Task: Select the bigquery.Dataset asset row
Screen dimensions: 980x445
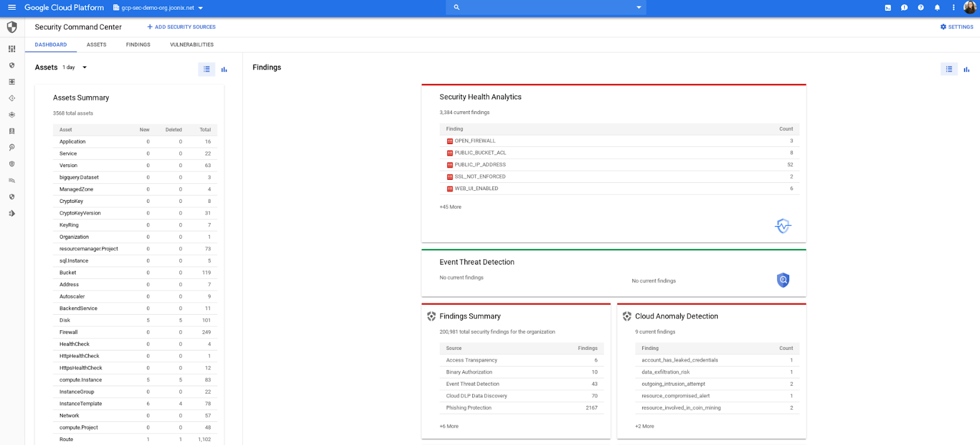Action: click(135, 178)
